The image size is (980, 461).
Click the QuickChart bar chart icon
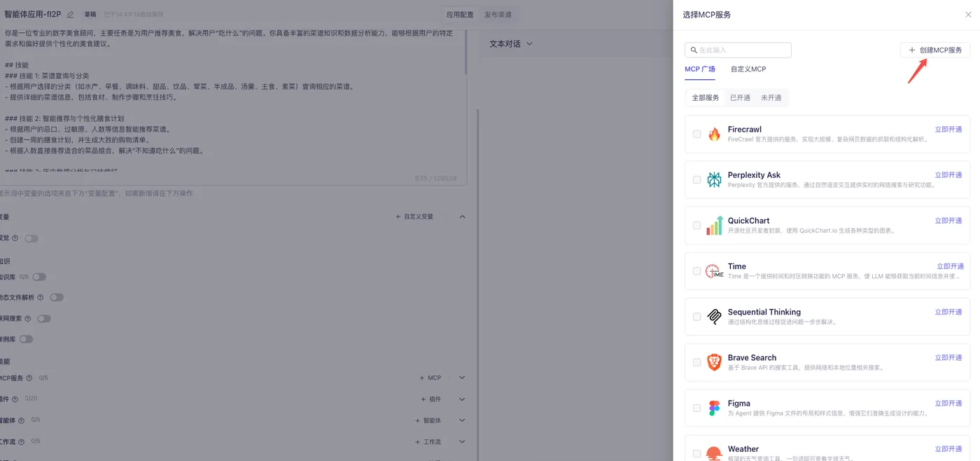pos(714,226)
